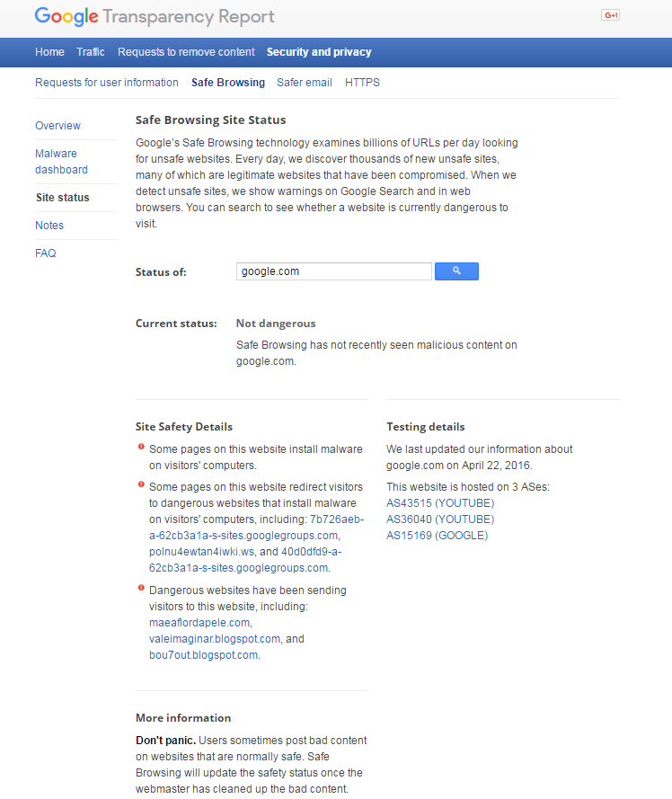Screen dimensions: 672x799
Task: Open 40d0dfd9-a-62cb3a1a-s-sites.googlegroups.com link
Action: [245, 560]
